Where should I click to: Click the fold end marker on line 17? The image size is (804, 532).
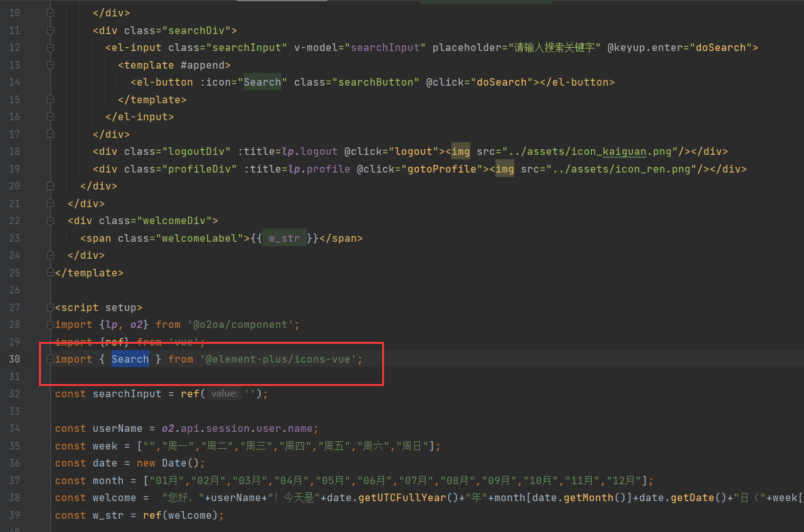(50, 134)
